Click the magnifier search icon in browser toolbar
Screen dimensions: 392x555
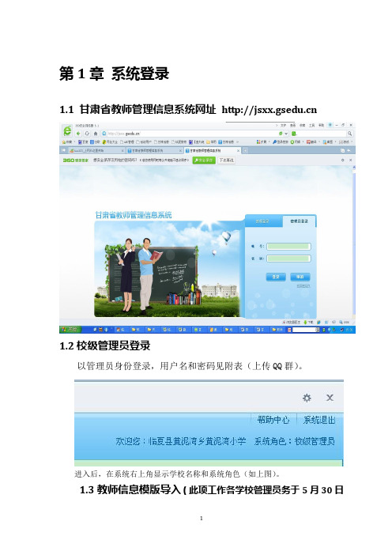(349, 134)
